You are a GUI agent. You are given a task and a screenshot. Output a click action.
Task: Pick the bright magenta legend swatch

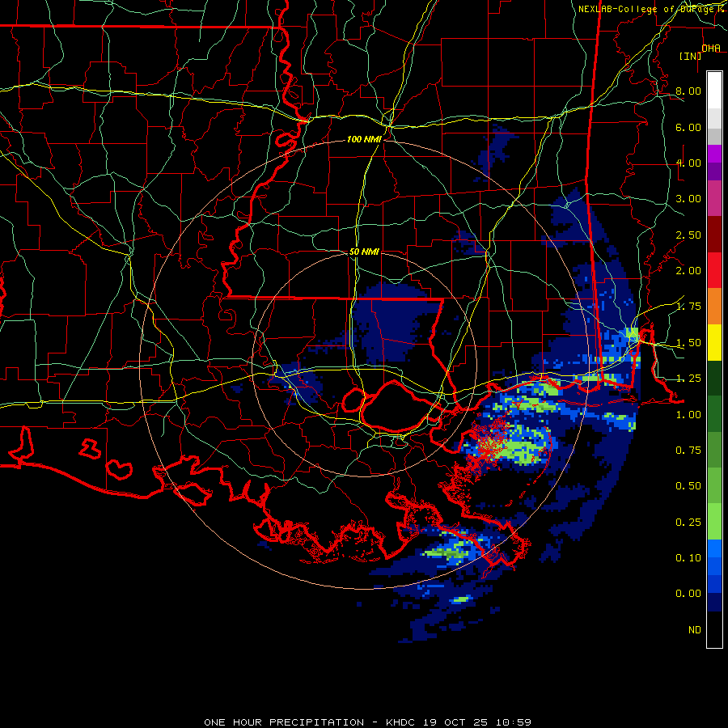click(714, 154)
